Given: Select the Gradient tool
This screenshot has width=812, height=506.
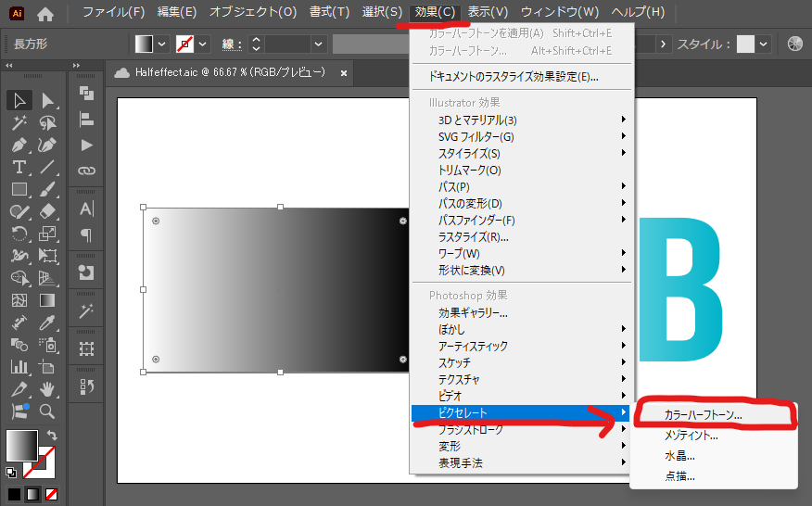Looking at the screenshot, I should (47, 300).
